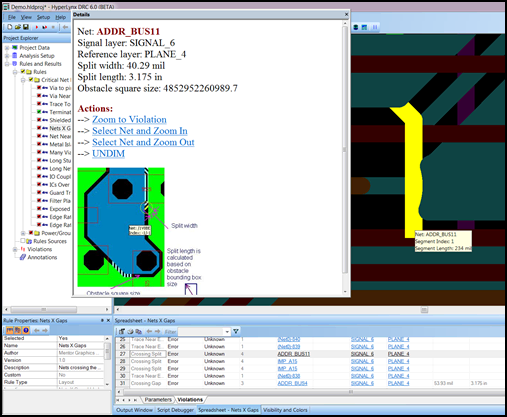The height and width of the screenshot is (417, 507).
Task: Open the Help menu
Action: coord(60,17)
